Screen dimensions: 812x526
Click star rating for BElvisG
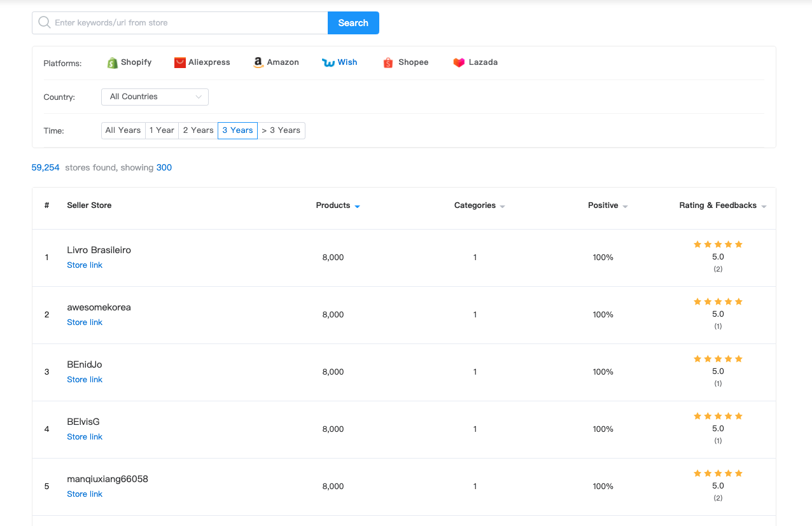pyautogui.click(x=718, y=416)
